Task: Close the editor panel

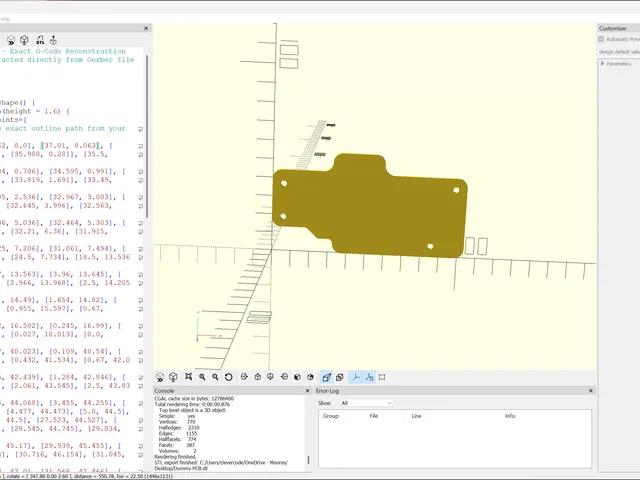Action: [146, 28]
